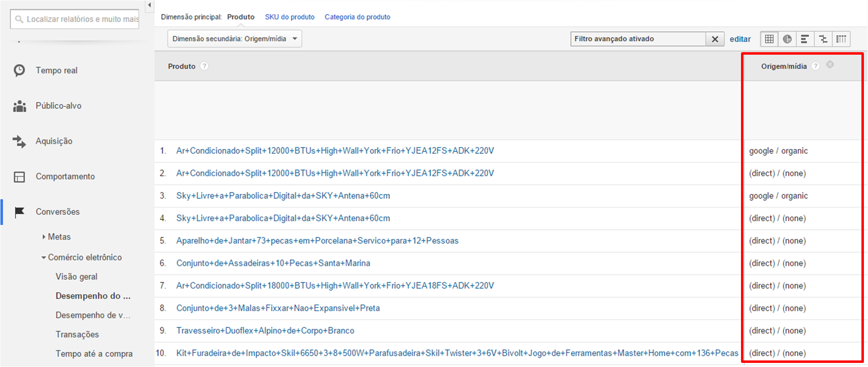Open help for Produto column
This screenshot has height=367, width=868.
204,66
